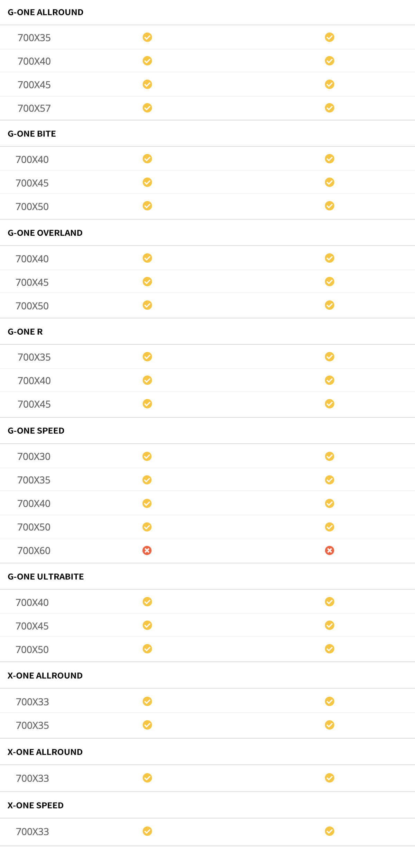Click left checkmark for G-ONE Overland 700X50
The image size is (415, 868).
147,305
